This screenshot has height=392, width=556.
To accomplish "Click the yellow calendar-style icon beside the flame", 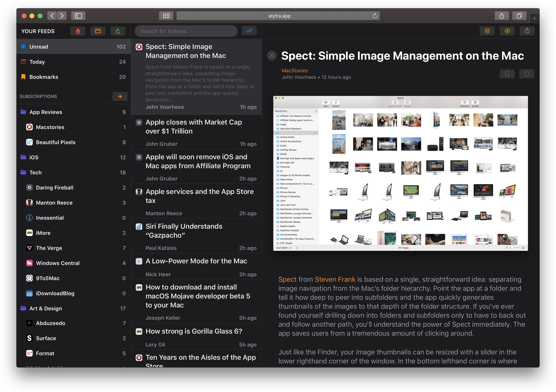I will [98, 31].
